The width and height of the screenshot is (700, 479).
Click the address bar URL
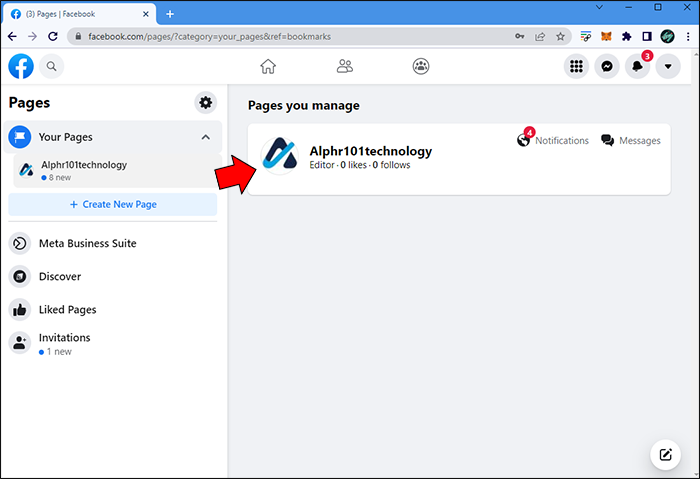tap(209, 37)
